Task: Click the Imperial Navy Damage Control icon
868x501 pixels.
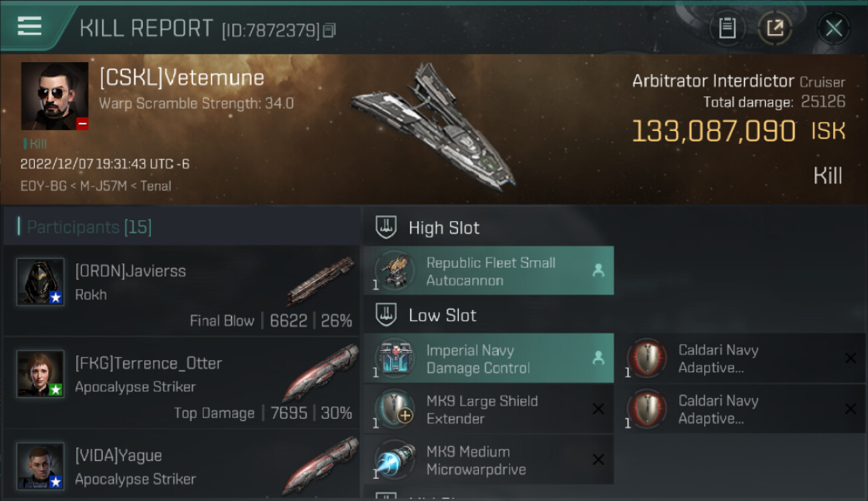Action: 394,359
